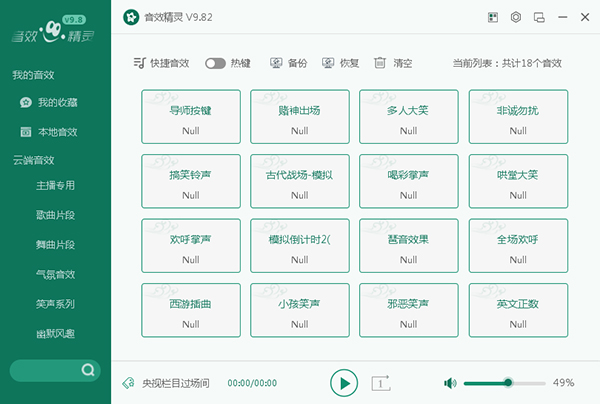Screen dimensions: 600x404
Task: Click the 备份 backup icon
Action: pyautogui.click(x=277, y=63)
